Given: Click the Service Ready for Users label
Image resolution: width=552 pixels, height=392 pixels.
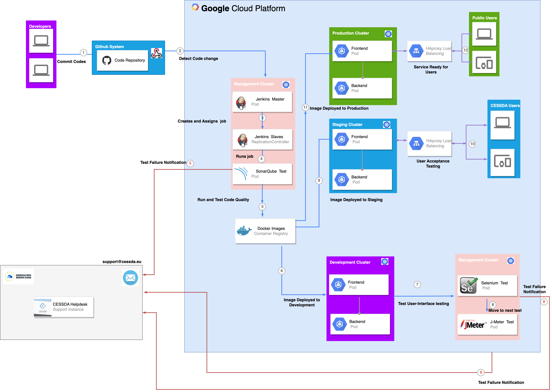Looking at the screenshot, I should click(x=431, y=70).
